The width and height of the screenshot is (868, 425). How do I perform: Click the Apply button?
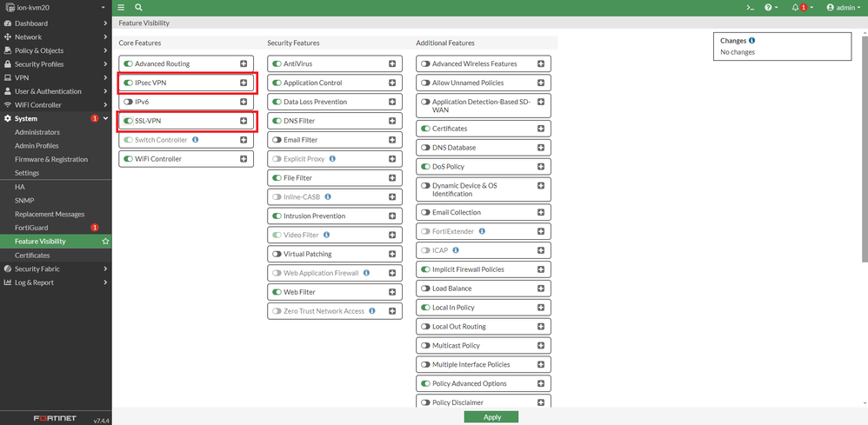point(491,417)
